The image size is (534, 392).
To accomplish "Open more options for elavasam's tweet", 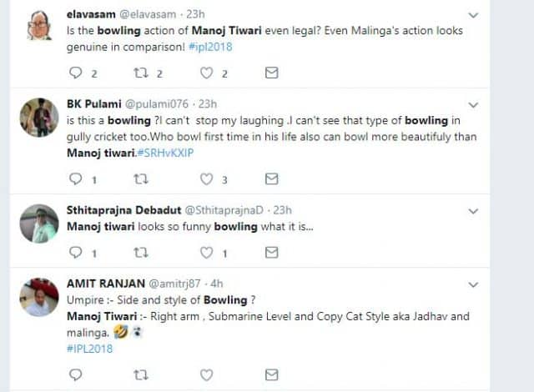I will pos(473,16).
